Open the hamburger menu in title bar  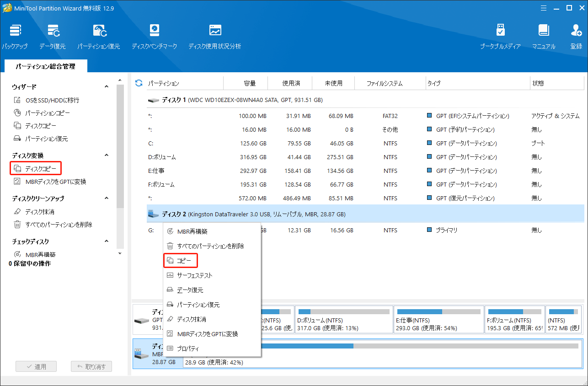543,8
